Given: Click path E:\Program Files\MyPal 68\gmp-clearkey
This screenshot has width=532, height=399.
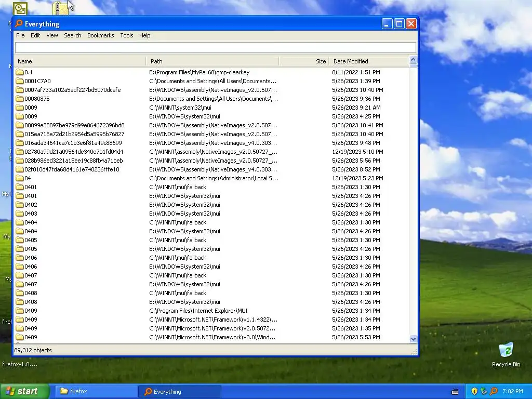Looking at the screenshot, I should [199, 72].
